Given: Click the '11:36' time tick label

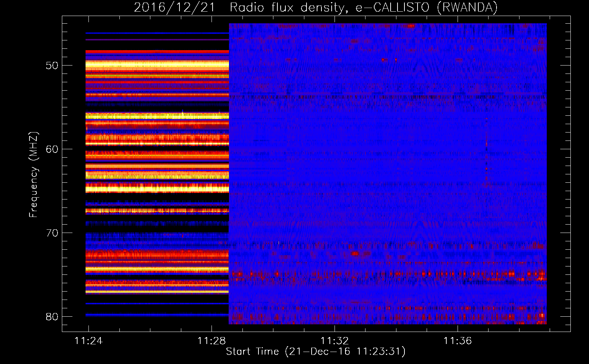Looking at the screenshot, I should (x=458, y=341).
